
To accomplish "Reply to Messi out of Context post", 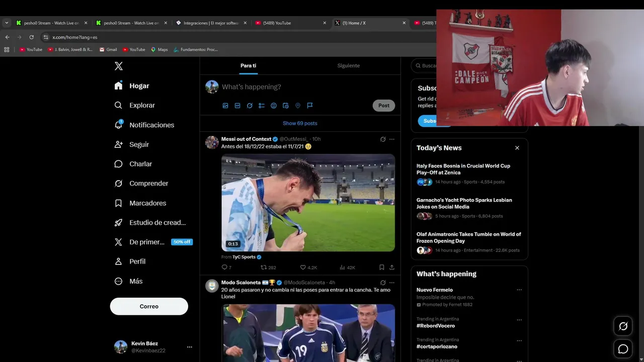I will (226, 267).
